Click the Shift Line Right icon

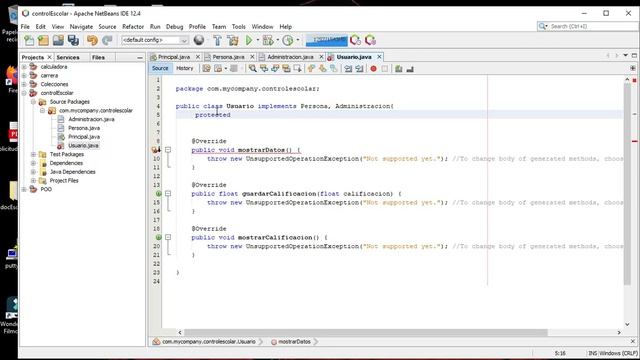tap(359, 69)
